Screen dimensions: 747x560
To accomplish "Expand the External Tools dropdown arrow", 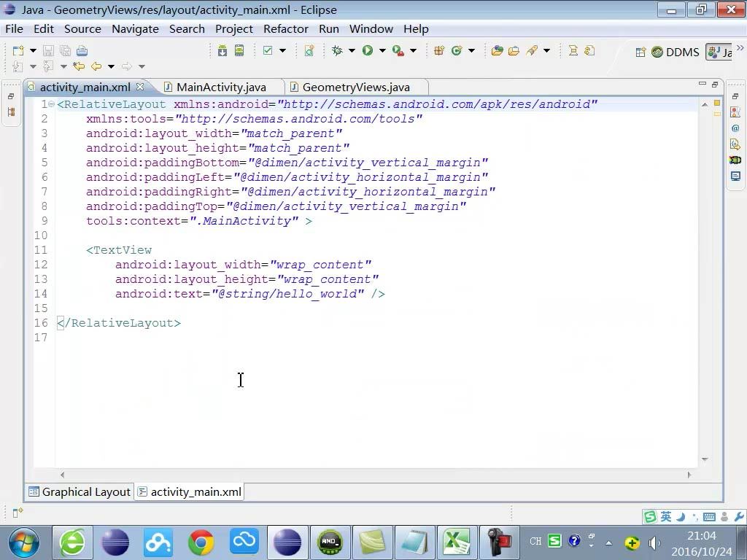I will point(413,50).
